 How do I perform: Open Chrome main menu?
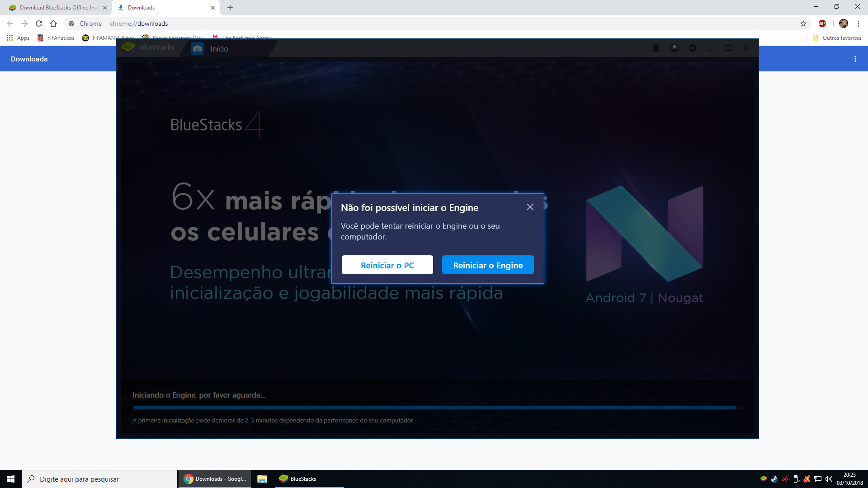pos(858,23)
